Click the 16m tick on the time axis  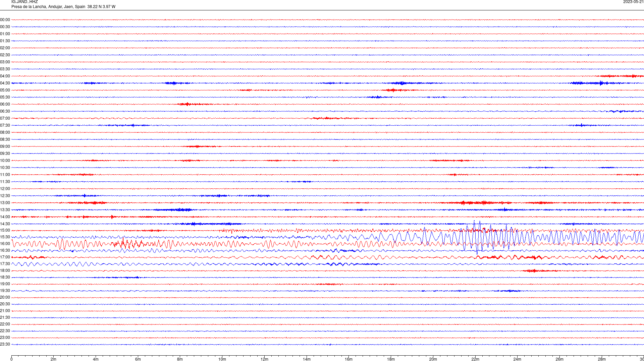[x=349, y=359]
